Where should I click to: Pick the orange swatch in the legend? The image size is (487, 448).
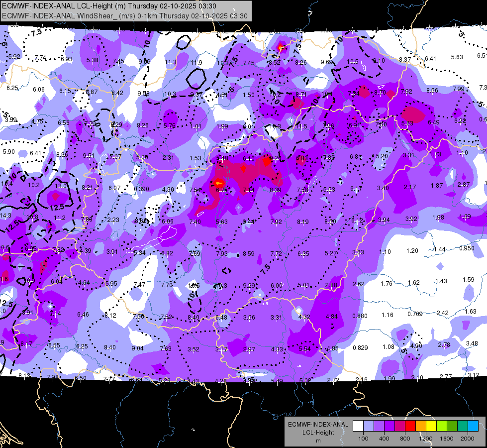(x=421, y=426)
